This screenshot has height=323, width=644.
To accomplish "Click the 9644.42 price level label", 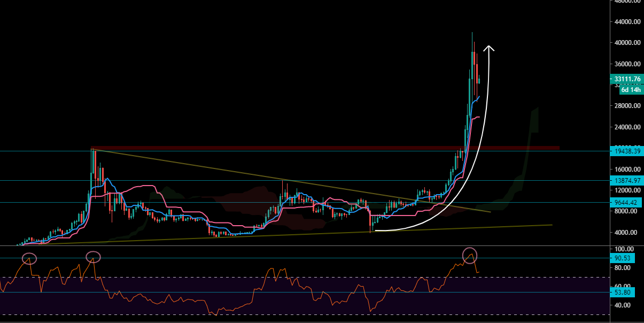I will [626, 202].
